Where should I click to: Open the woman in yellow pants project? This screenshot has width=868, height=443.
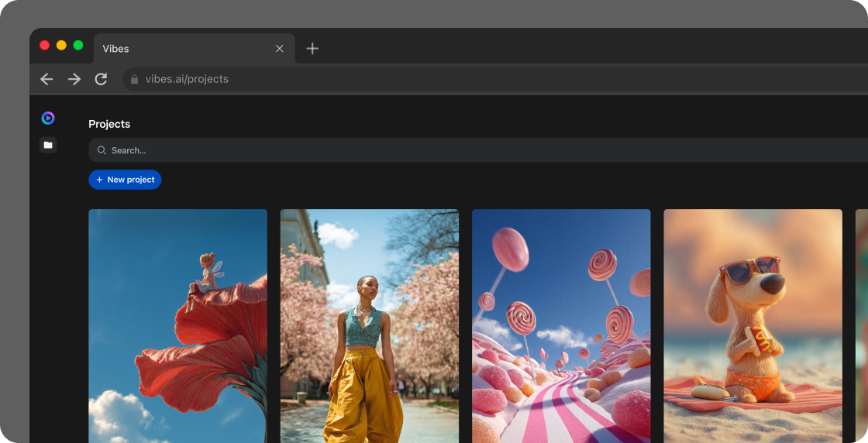[369, 325]
